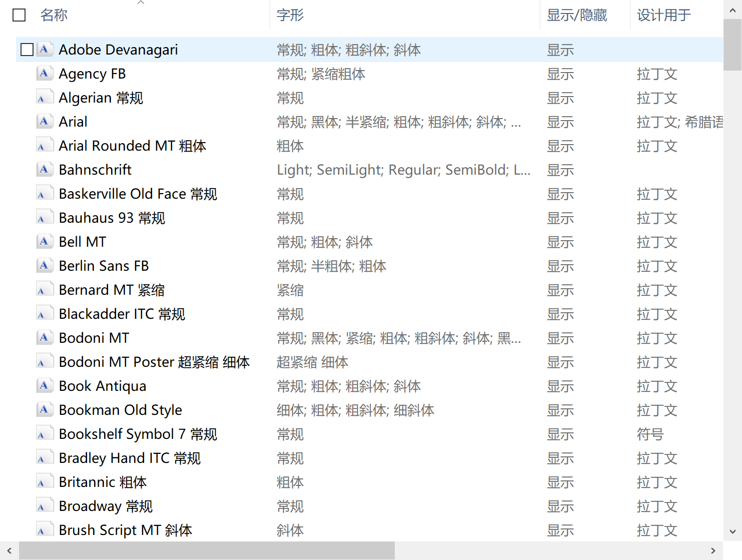Click the horizontal scrollbar right arrow
Screen dimensions: 742x560
[x=713, y=550]
